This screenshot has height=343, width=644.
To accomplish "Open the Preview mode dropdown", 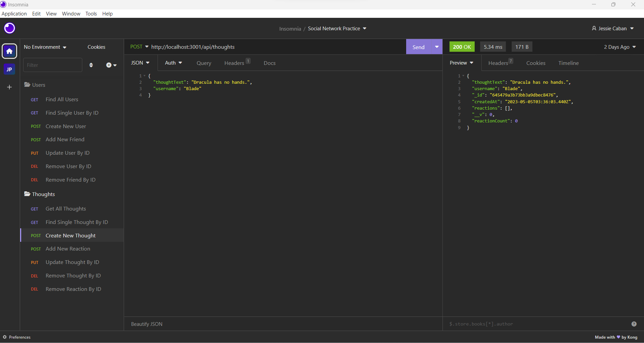I will 462,63.
